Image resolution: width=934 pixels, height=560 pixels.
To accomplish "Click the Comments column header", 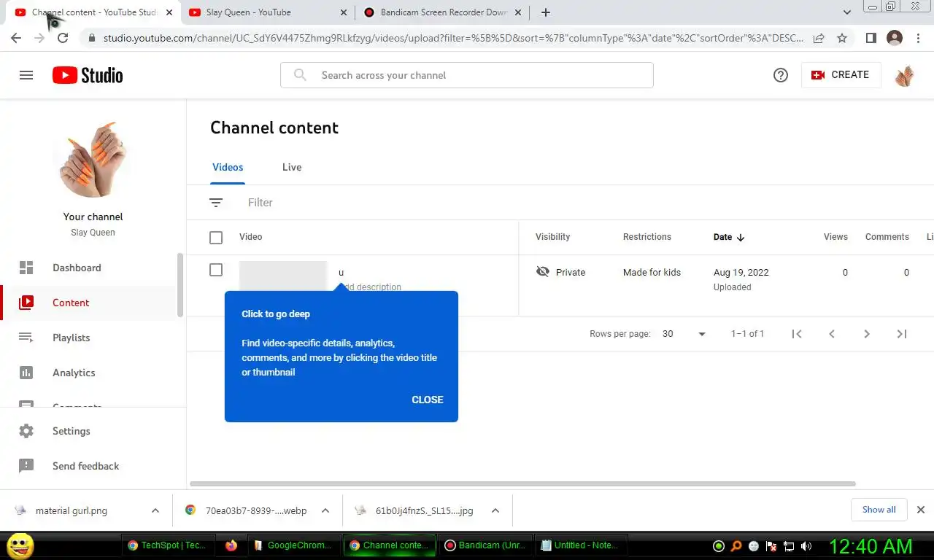I will 887,237.
